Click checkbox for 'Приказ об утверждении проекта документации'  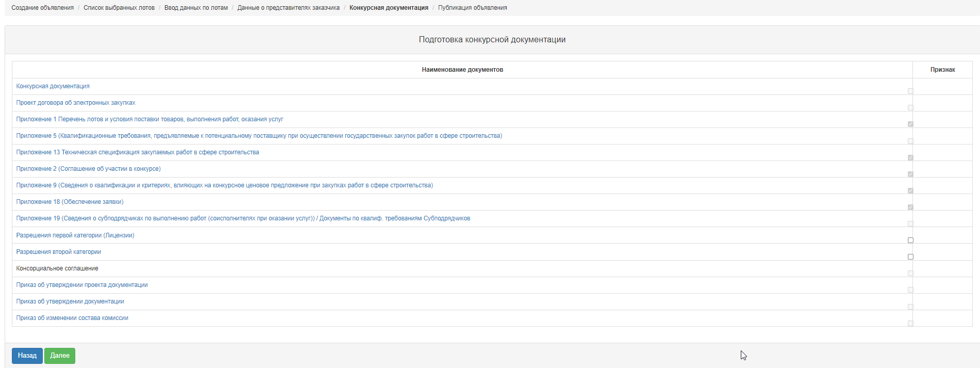pos(910,290)
